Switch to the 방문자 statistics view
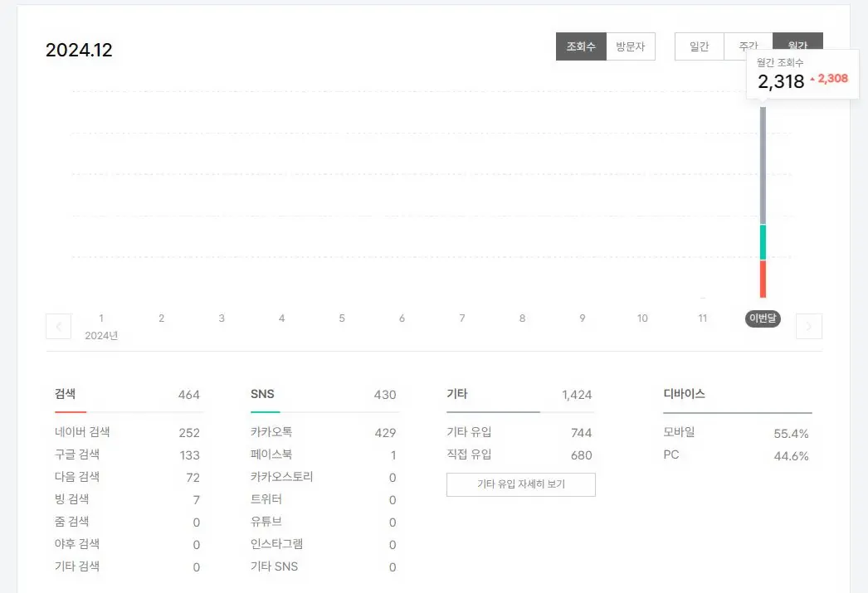 (631, 46)
